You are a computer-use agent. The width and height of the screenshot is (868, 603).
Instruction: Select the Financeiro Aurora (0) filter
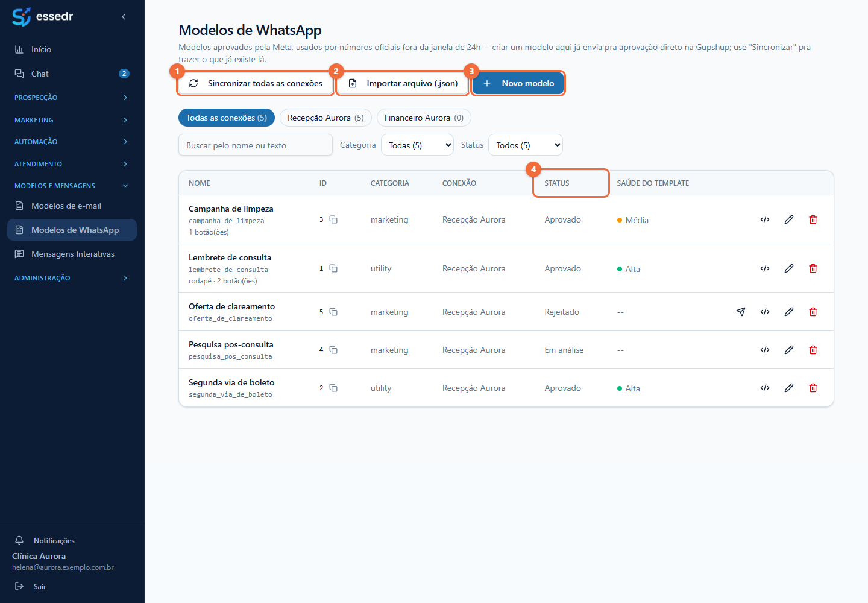(424, 118)
